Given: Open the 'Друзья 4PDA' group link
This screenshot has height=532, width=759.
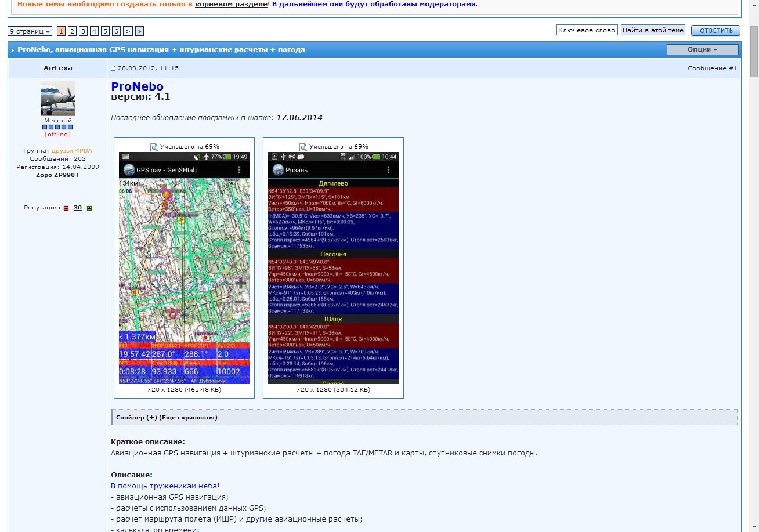Looking at the screenshot, I should 72,151.
